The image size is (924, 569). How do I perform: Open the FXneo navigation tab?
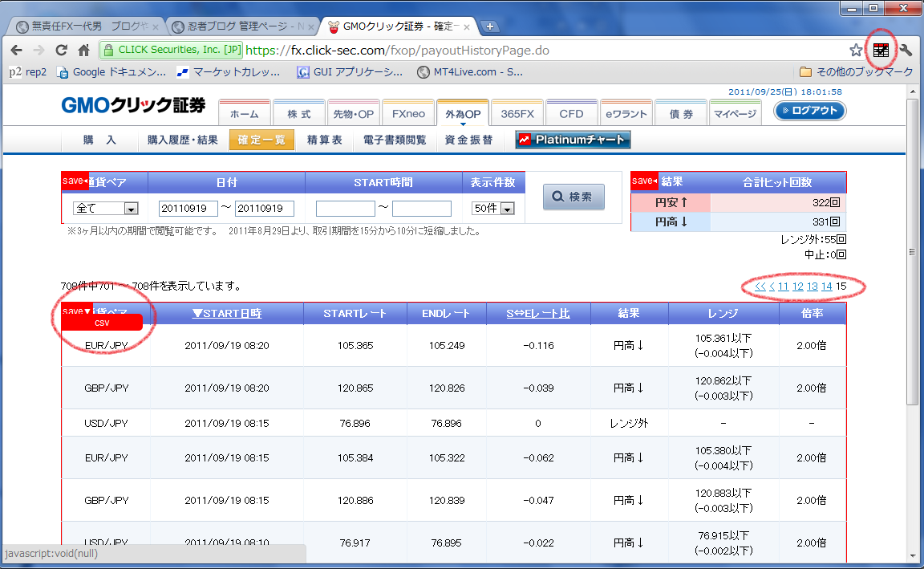[408, 113]
